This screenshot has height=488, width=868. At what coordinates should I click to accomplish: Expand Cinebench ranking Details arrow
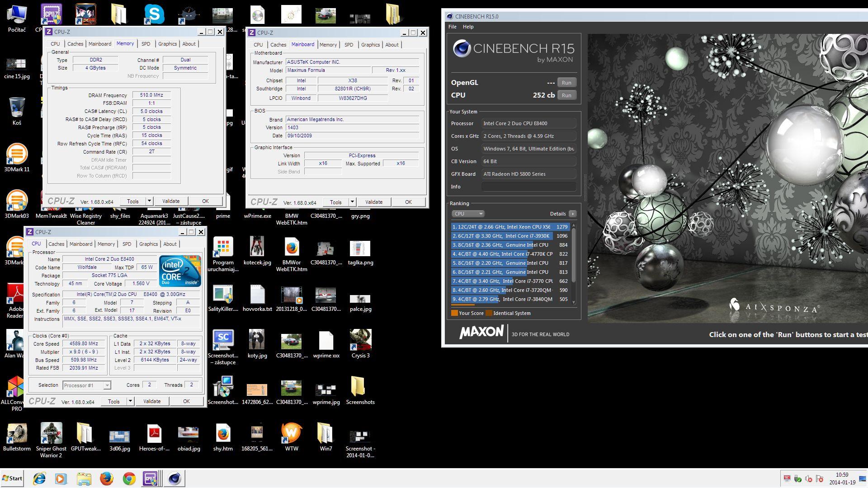pyautogui.click(x=573, y=214)
